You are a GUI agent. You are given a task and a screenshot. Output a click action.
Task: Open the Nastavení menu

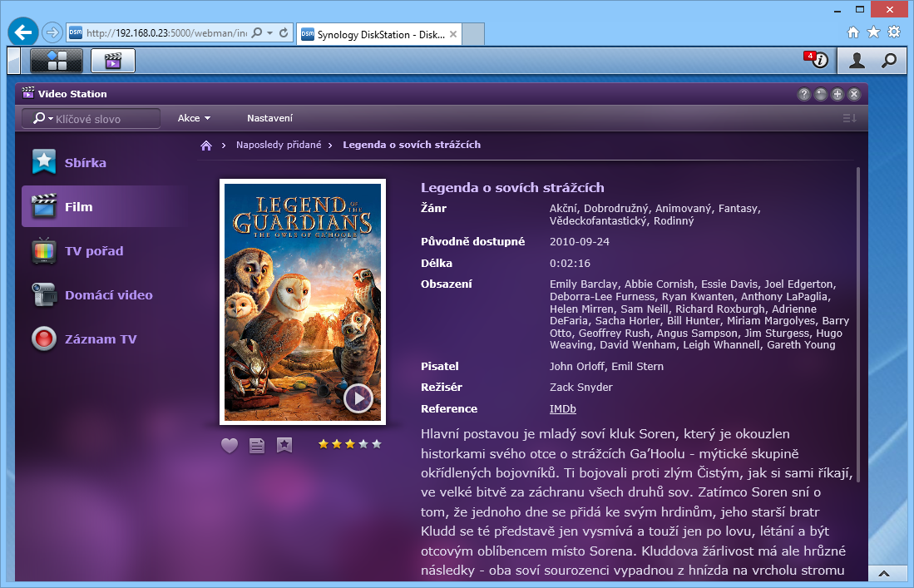pos(269,118)
